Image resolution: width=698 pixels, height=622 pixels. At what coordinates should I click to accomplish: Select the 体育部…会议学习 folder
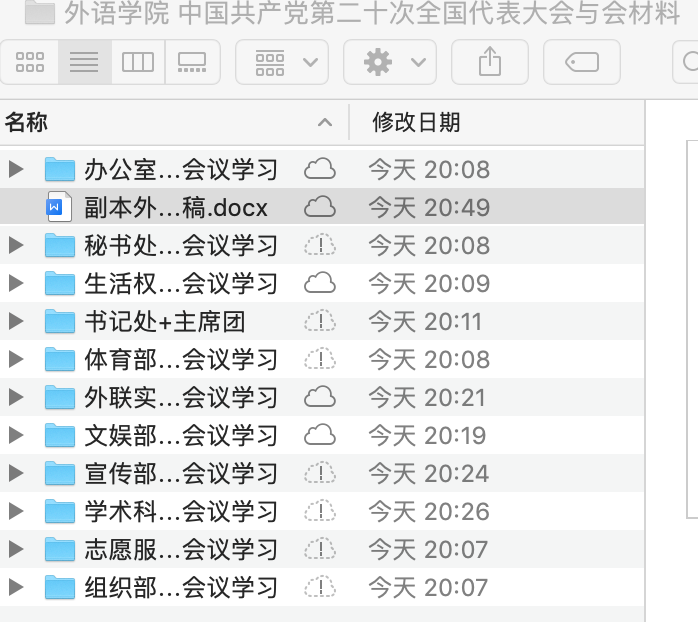tap(180, 359)
